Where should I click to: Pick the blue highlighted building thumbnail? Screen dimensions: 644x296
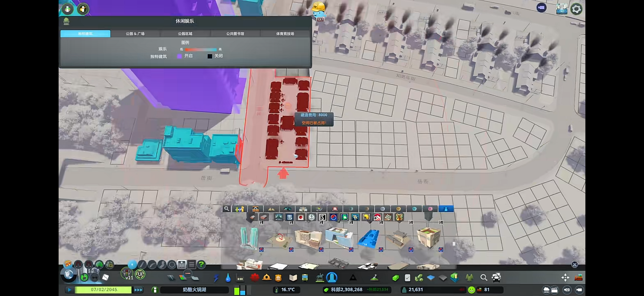[369, 239]
